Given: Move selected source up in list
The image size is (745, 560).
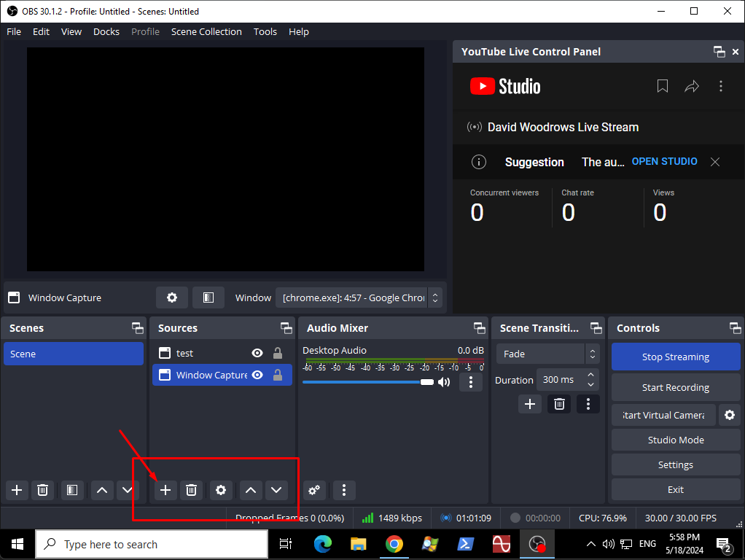Looking at the screenshot, I should pos(250,490).
